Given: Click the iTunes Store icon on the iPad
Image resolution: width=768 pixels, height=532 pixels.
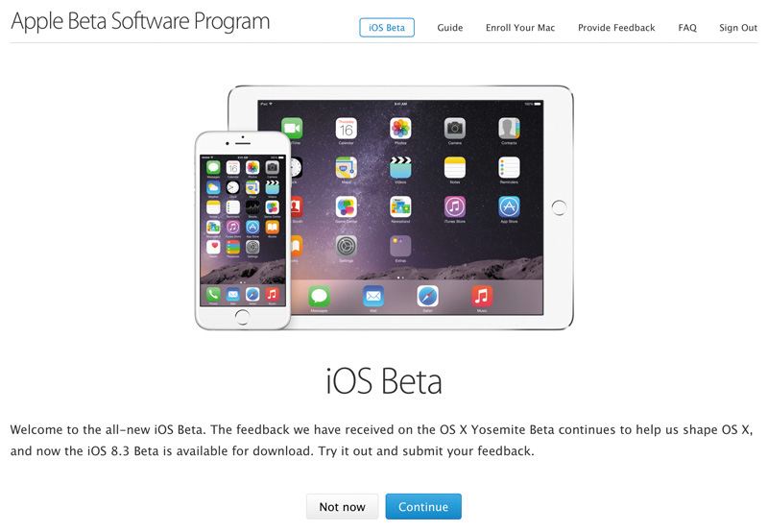Looking at the screenshot, I should click(x=454, y=206).
